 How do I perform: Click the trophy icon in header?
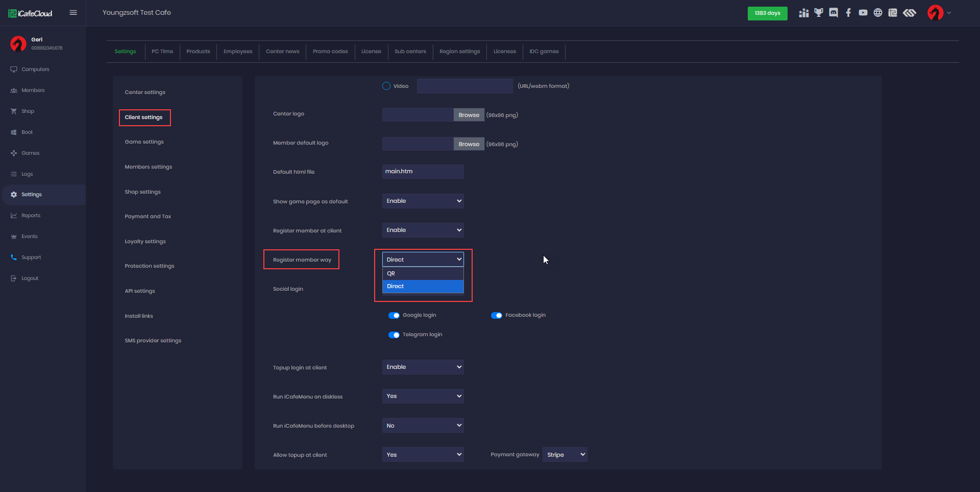point(819,13)
